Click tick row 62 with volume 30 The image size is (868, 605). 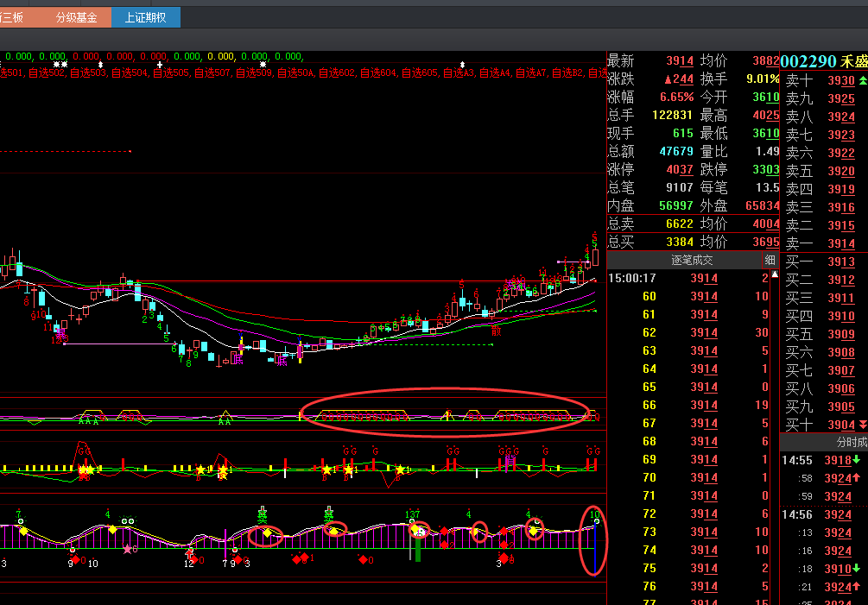point(688,332)
